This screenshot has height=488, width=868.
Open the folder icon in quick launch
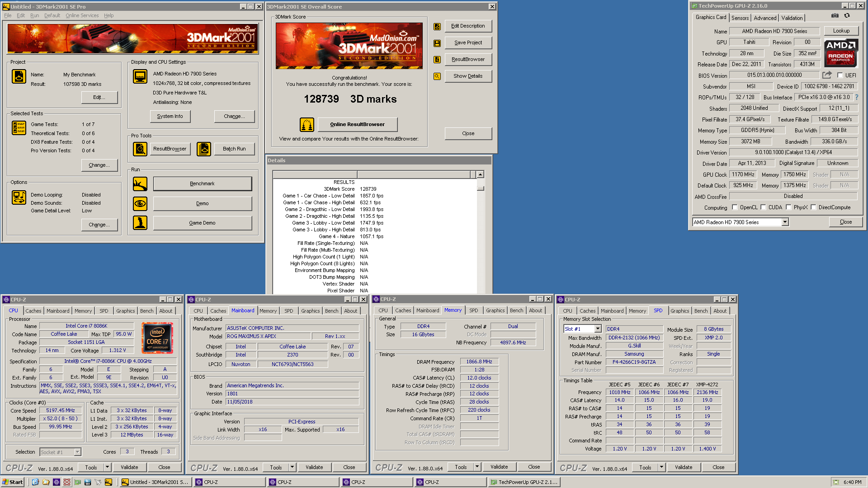46,482
